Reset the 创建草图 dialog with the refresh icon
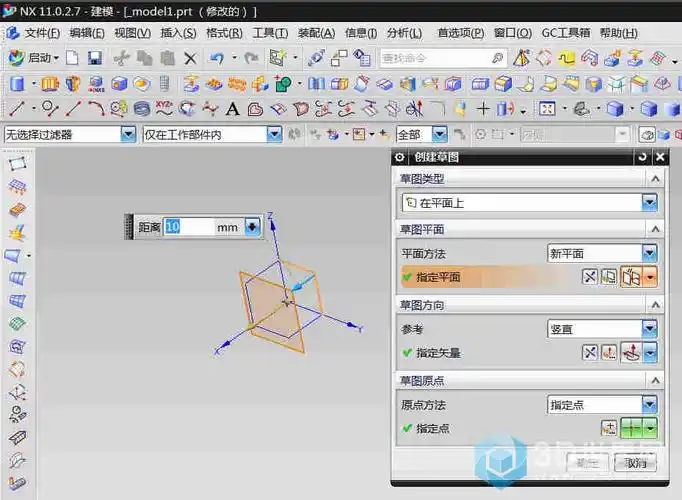Viewport: 682px width, 500px height. tap(642, 157)
